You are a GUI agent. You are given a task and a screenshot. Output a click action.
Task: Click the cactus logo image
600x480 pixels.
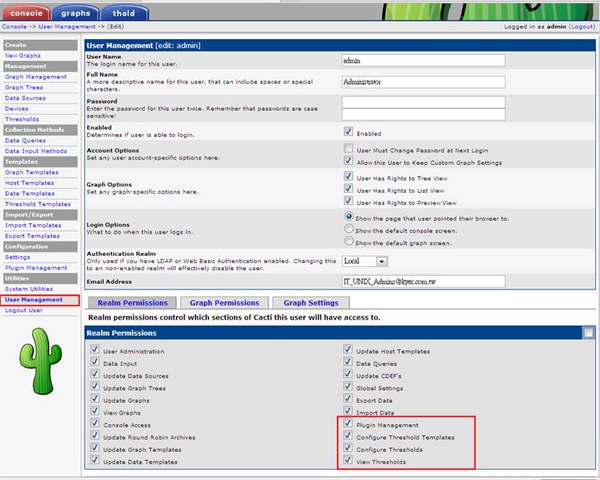(41, 361)
